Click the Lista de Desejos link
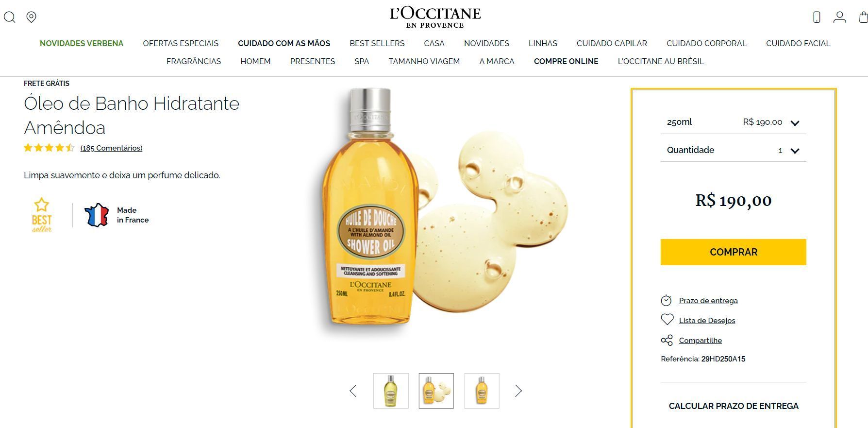 point(707,321)
